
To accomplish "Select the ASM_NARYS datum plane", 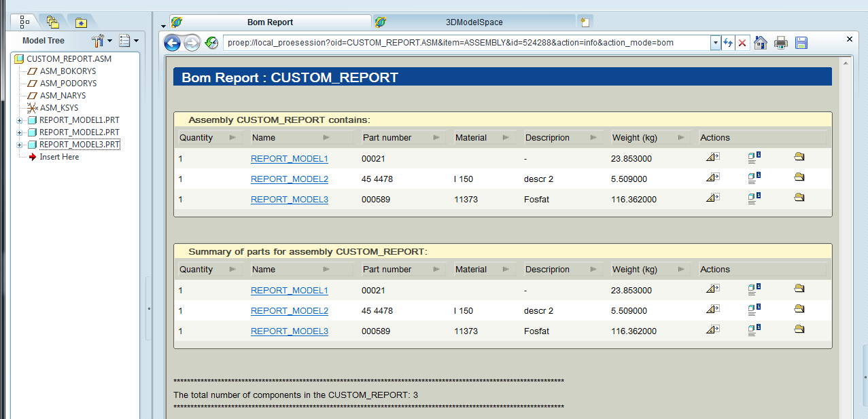I will tap(57, 96).
